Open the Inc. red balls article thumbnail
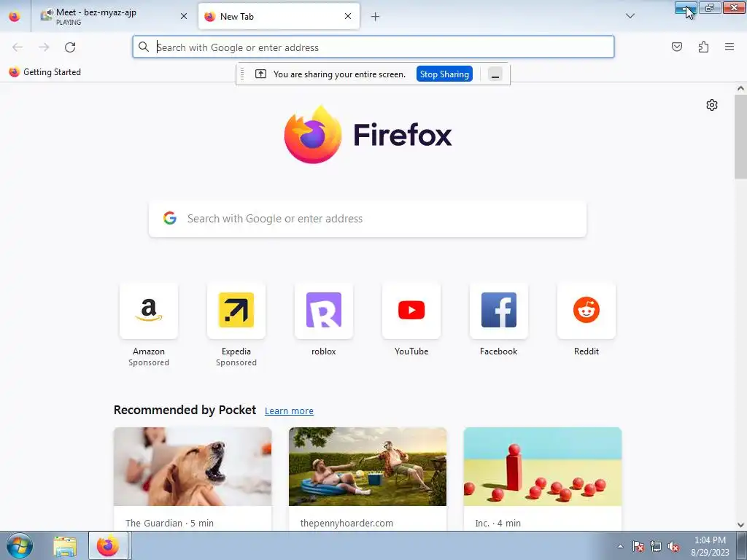Screen dimensions: 747x560 543,467
